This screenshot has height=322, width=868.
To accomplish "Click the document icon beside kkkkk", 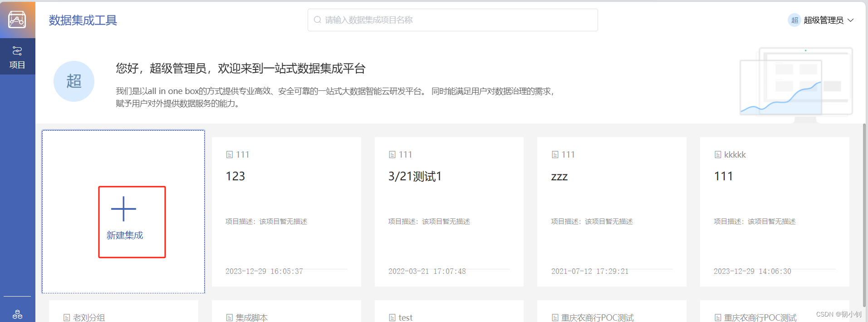I will (x=718, y=155).
